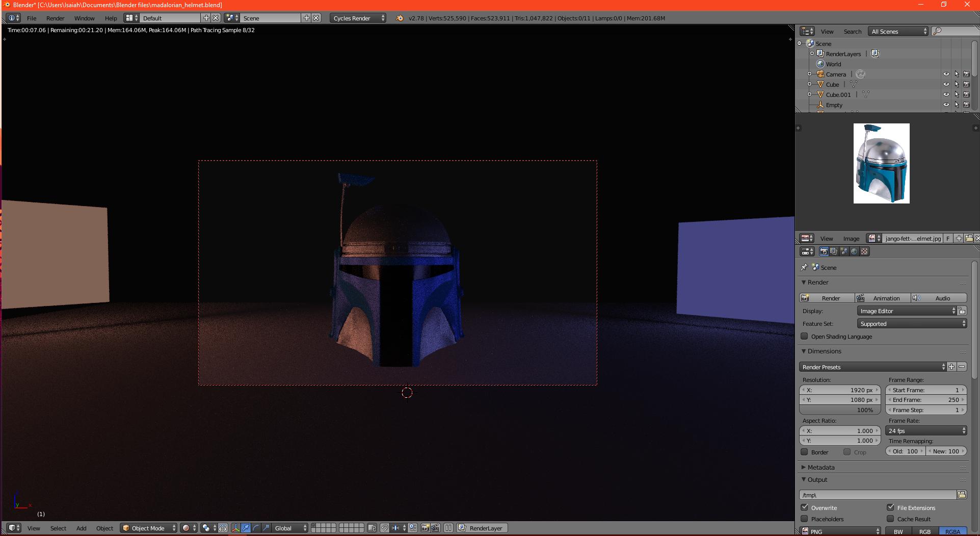Click the Render button
980x536 pixels.
827,298
